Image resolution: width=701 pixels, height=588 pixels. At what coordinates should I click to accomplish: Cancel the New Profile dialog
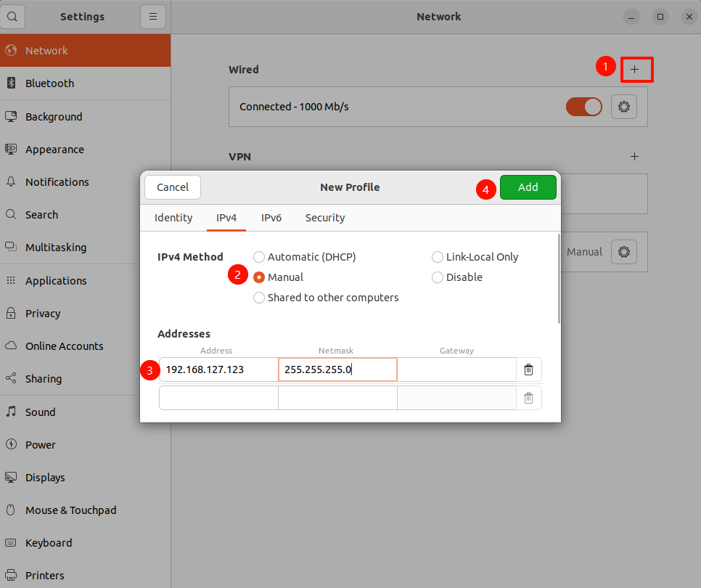pyautogui.click(x=173, y=187)
